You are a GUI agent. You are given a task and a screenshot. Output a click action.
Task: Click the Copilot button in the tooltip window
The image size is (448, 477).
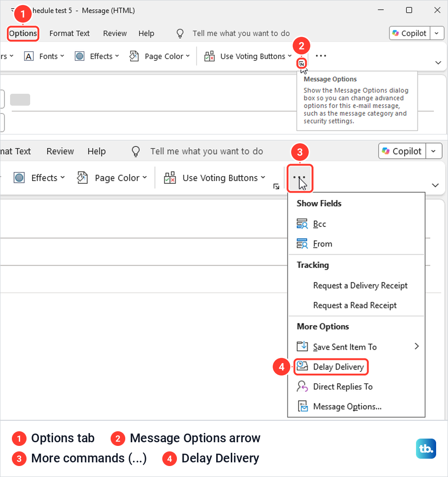pyautogui.click(x=410, y=33)
